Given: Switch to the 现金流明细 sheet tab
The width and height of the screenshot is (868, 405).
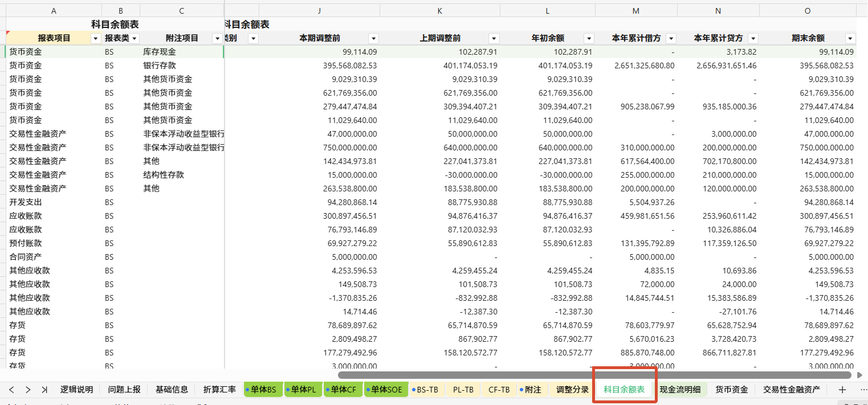Looking at the screenshot, I should (x=680, y=390).
